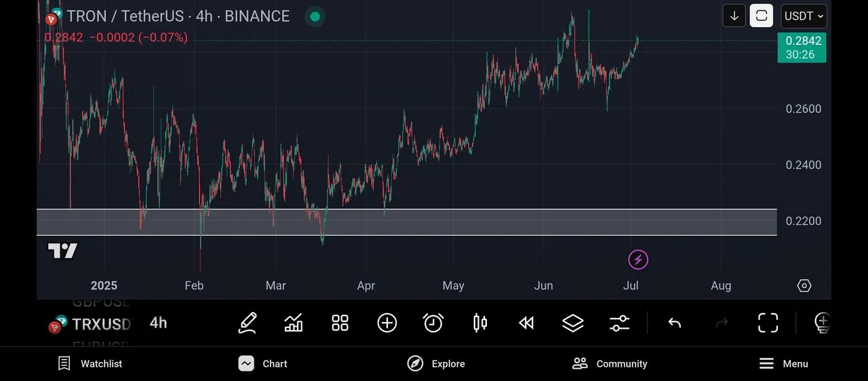Open the indicators chart icon

tap(294, 323)
